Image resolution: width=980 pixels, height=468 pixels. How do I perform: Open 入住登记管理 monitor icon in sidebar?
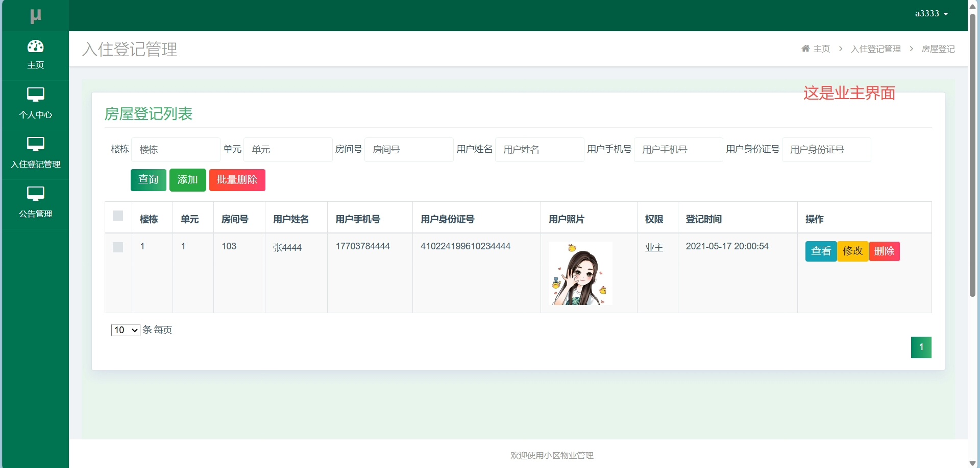click(x=35, y=144)
